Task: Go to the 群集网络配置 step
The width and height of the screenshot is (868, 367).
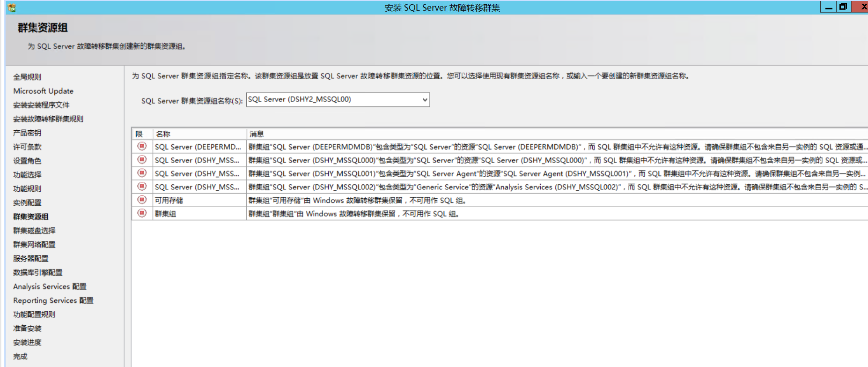Action: coord(34,245)
